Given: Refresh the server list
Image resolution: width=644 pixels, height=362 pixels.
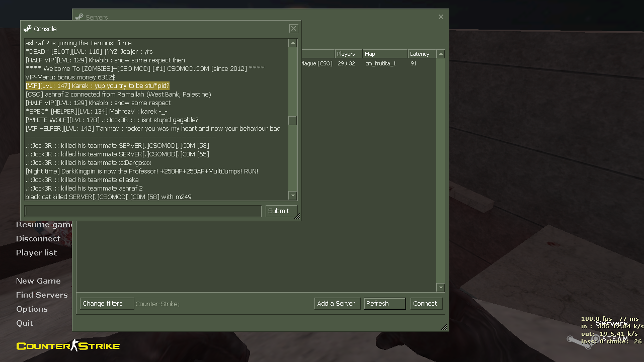Looking at the screenshot, I should [384, 304].
